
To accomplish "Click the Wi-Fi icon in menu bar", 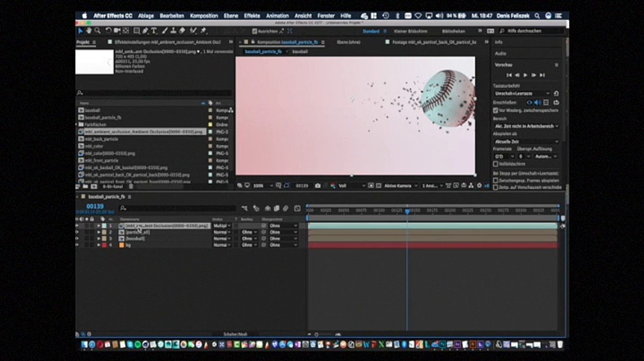I will point(417,16).
